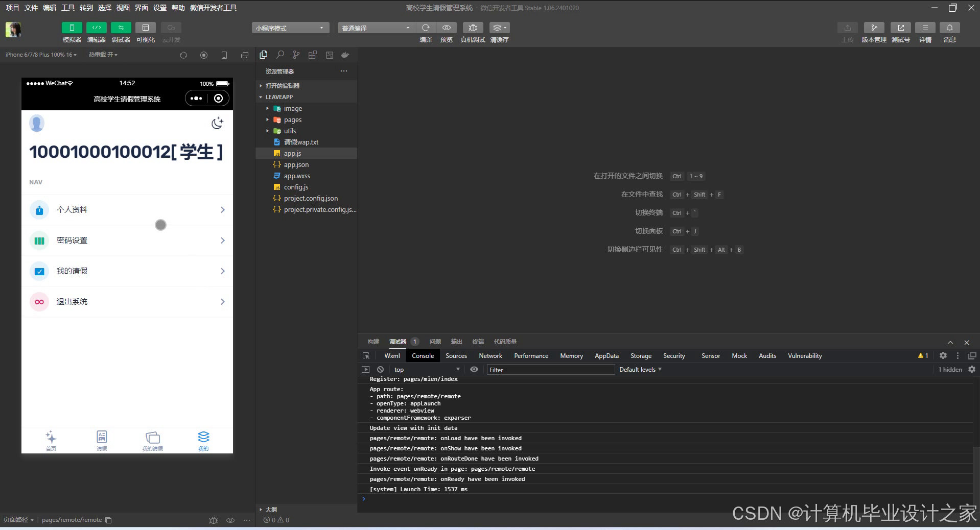This screenshot has width=980, height=530.
Task: Open the 设置 menu
Action: pos(160,8)
